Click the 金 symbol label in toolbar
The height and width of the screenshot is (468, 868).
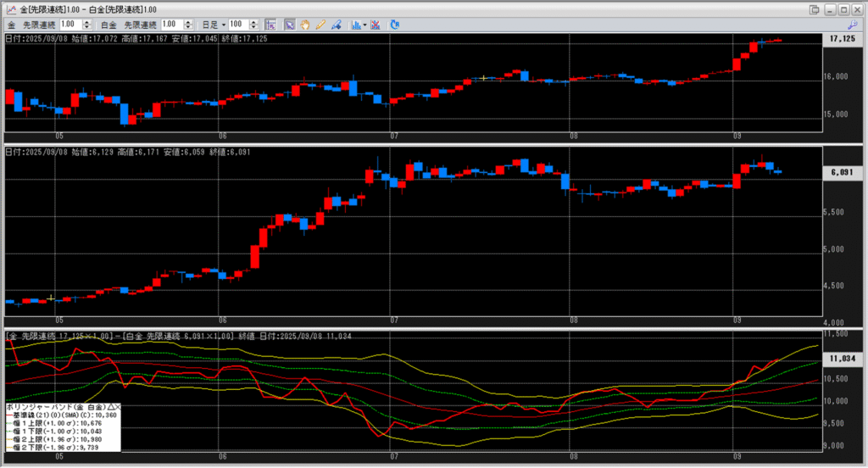click(11, 25)
